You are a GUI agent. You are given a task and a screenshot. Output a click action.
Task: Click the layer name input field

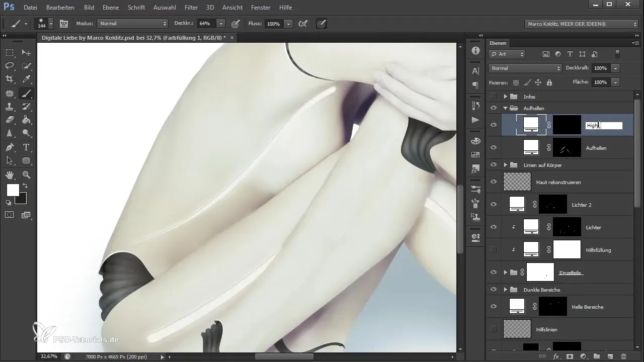tap(604, 126)
